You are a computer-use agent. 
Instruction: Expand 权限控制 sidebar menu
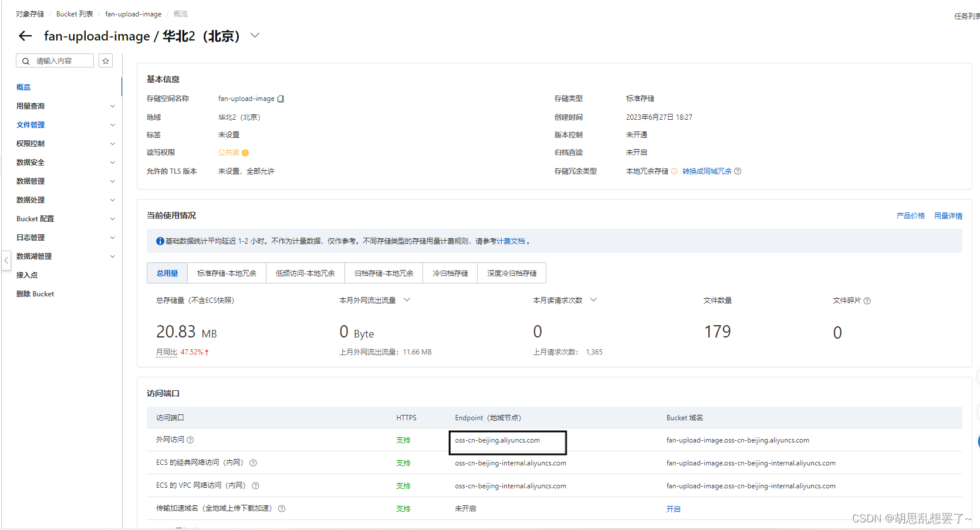point(66,143)
